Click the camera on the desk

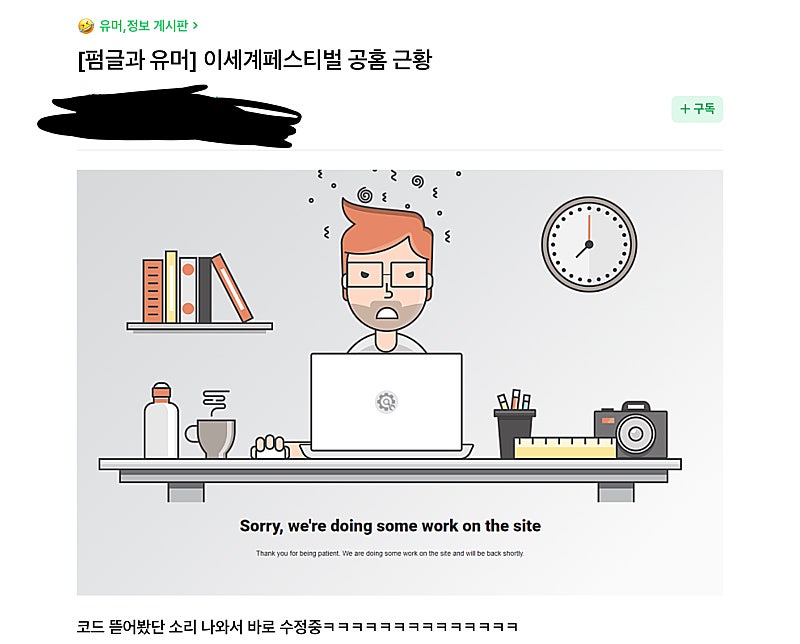[631, 430]
